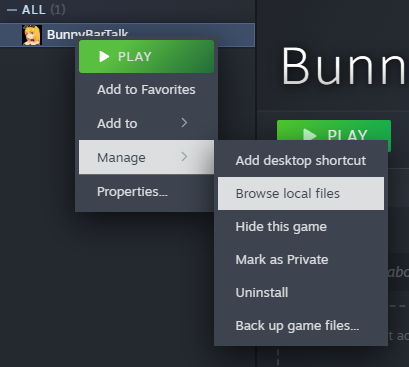Click the game title heading on details page
Image resolution: width=409 pixels, height=367 pixels.
(x=345, y=66)
